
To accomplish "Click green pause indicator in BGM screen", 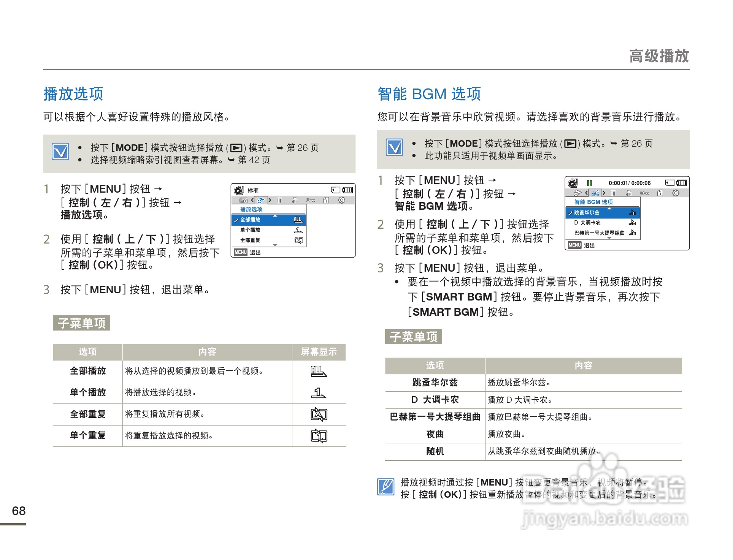I will click(x=589, y=183).
